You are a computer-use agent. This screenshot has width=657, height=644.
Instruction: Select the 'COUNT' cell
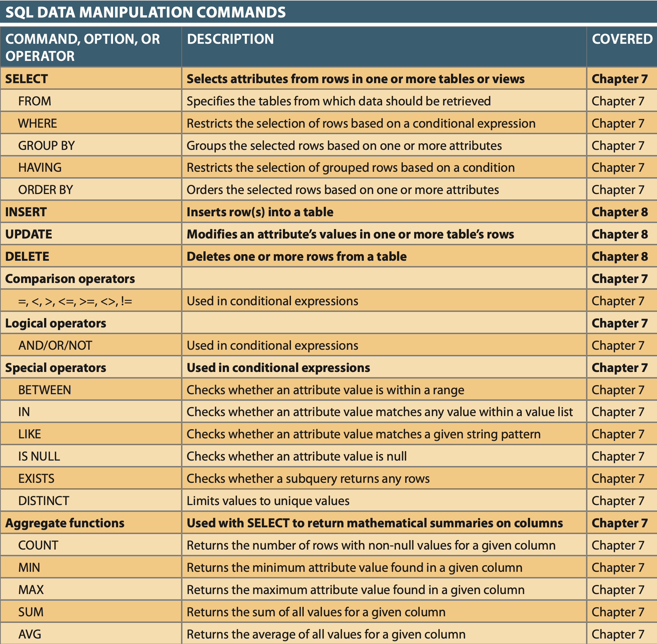coord(91,545)
